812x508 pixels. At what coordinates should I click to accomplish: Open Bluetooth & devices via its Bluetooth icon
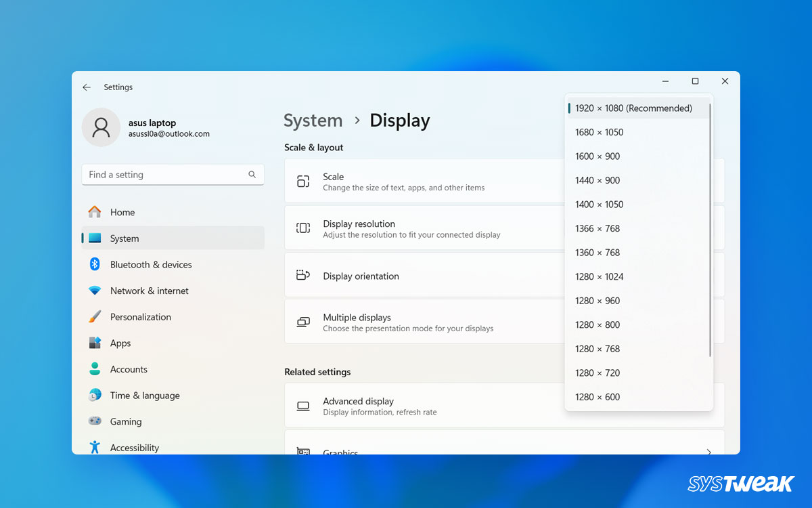click(x=95, y=264)
